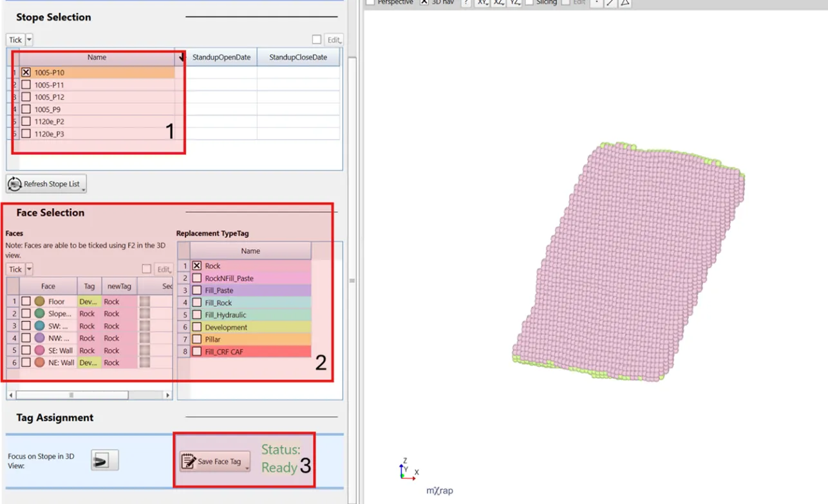The image size is (828, 504).
Task: Click the NE Wall face orange circle icon
Action: [39, 362]
